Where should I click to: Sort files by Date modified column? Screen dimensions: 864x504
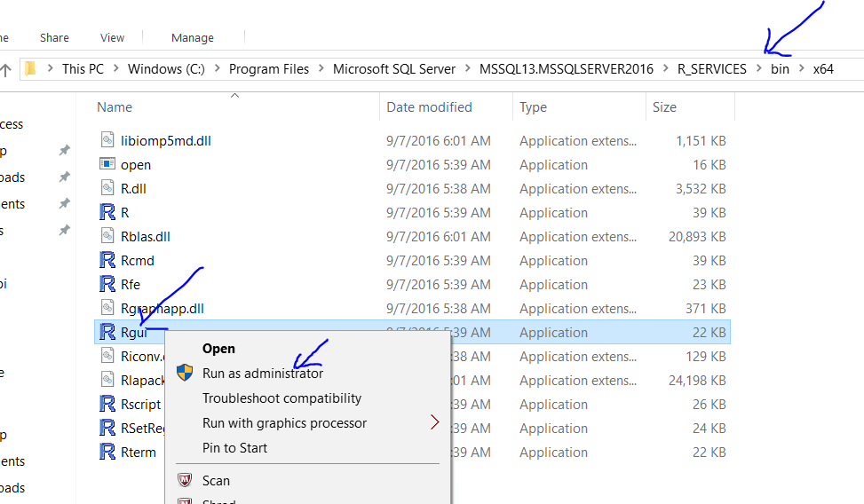coord(429,106)
